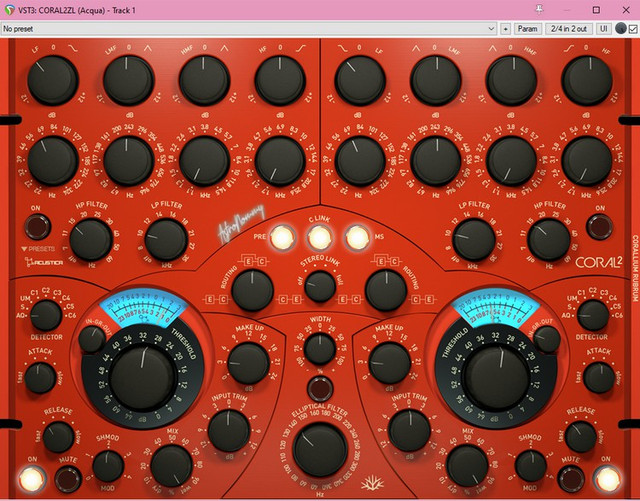The image size is (640, 501).
Task: Click the right LF gain knob
Action: [360, 80]
